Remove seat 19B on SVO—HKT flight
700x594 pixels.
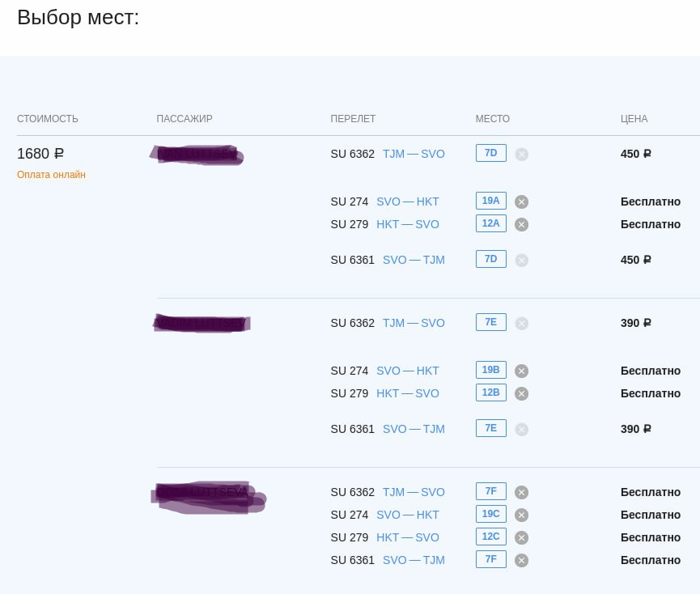[522, 371]
